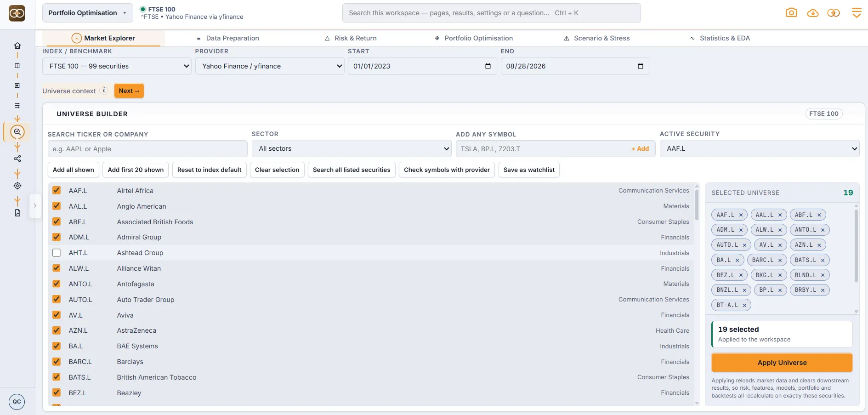
Task: Switch to the Statistics & EDA tab
Action: point(720,38)
